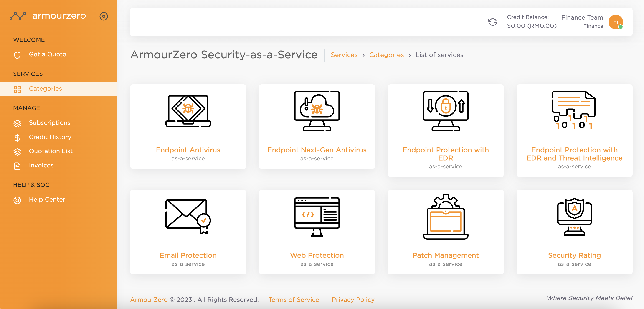This screenshot has width=644, height=309.
Task: Click the Endpoint Next-Gen Antivirus cloud bug icon
Action: pos(317,111)
